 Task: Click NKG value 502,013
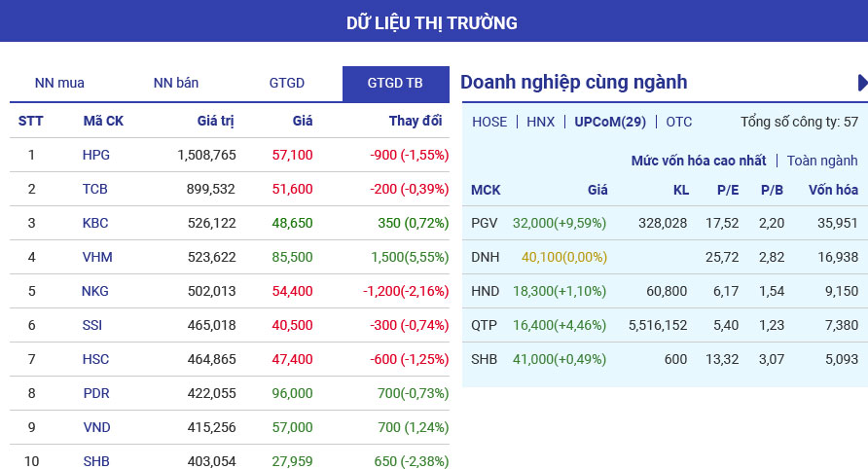(211, 291)
